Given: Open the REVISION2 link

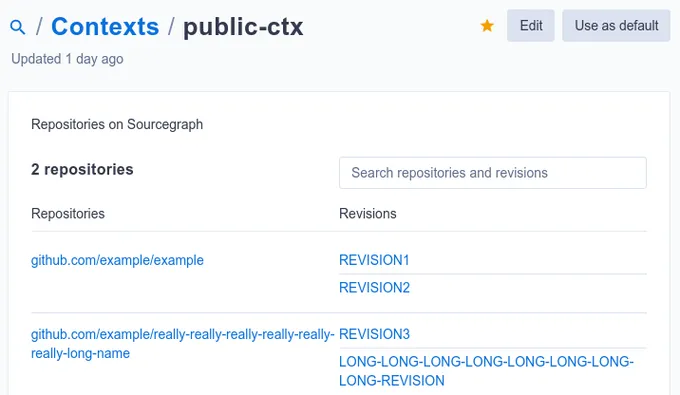Looking at the screenshot, I should tap(374, 287).
